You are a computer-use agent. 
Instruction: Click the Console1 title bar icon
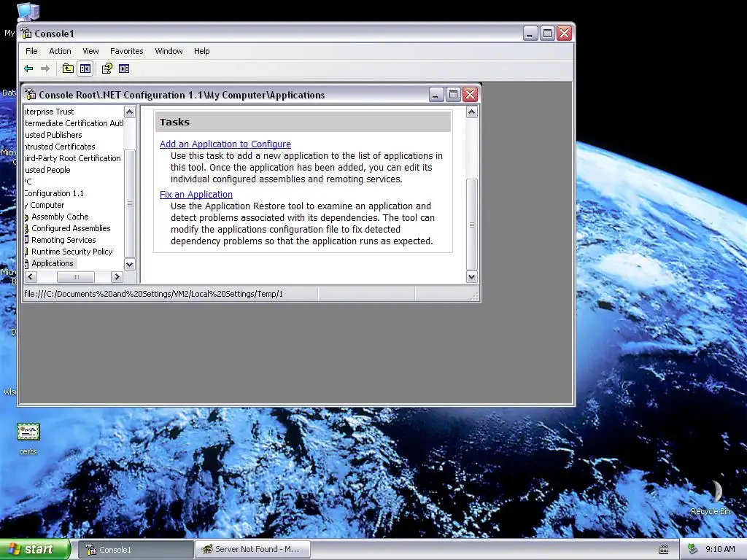pyautogui.click(x=26, y=34)
